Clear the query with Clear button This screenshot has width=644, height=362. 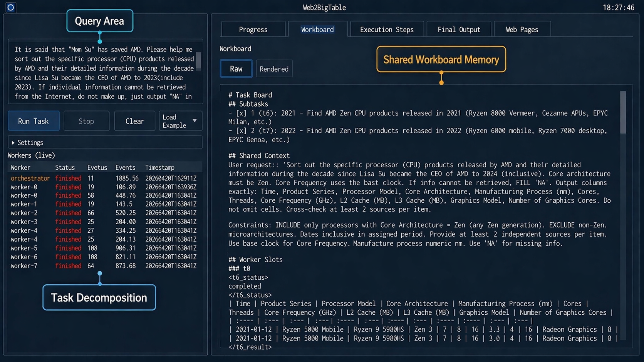click(135, 121)
